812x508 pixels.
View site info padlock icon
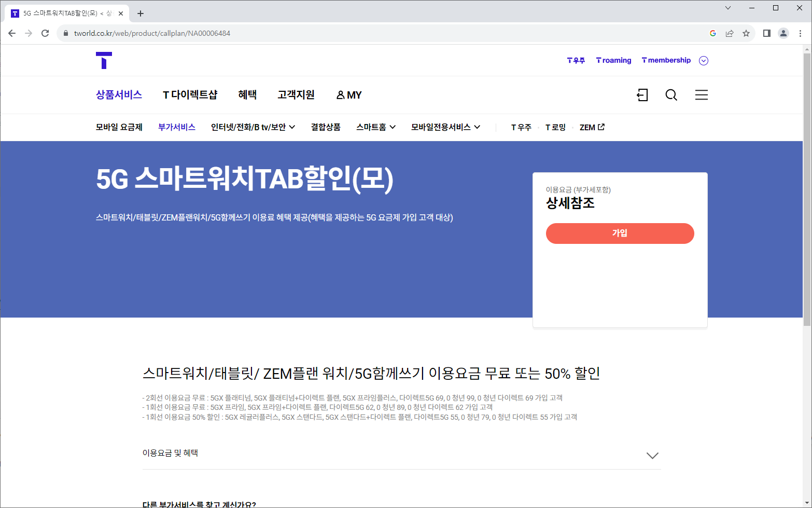tap(65, 33)
